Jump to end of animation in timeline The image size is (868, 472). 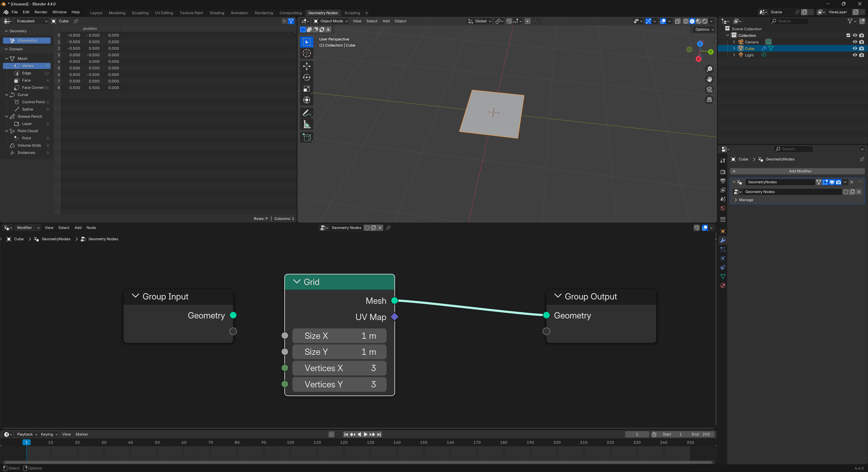coord(379,435)
